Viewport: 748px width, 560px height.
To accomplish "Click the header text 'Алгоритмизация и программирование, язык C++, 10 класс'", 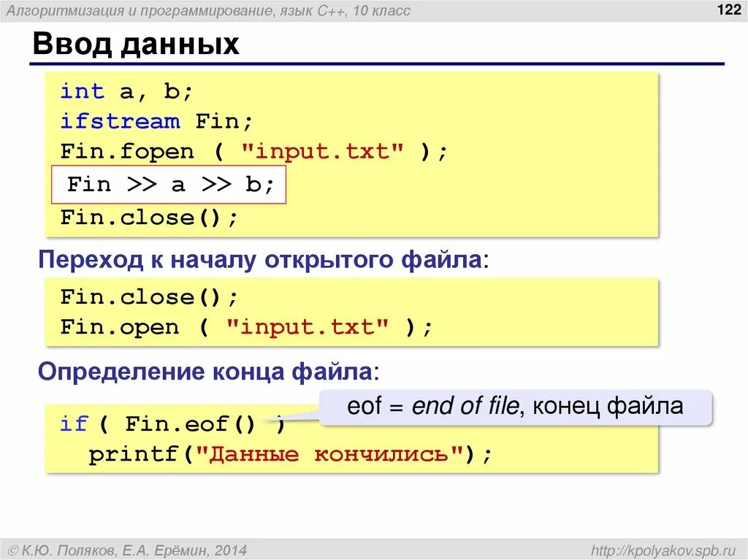I will [x=208, y=10].
